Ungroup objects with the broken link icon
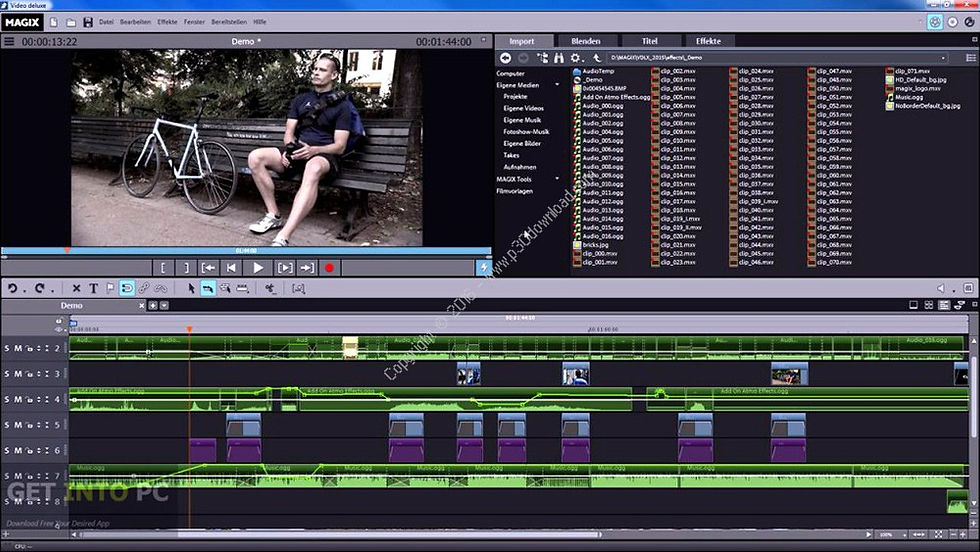 (161, 288)
